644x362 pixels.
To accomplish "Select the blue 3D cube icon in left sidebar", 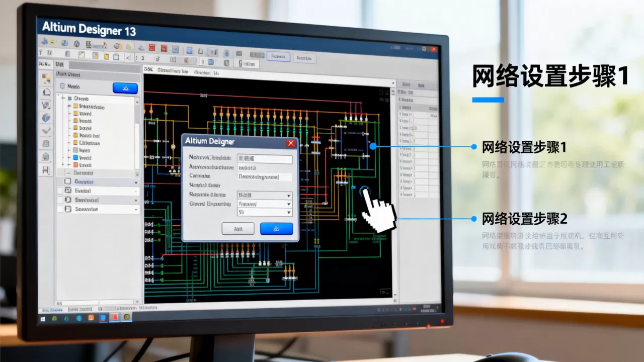I will click(46, 118).
